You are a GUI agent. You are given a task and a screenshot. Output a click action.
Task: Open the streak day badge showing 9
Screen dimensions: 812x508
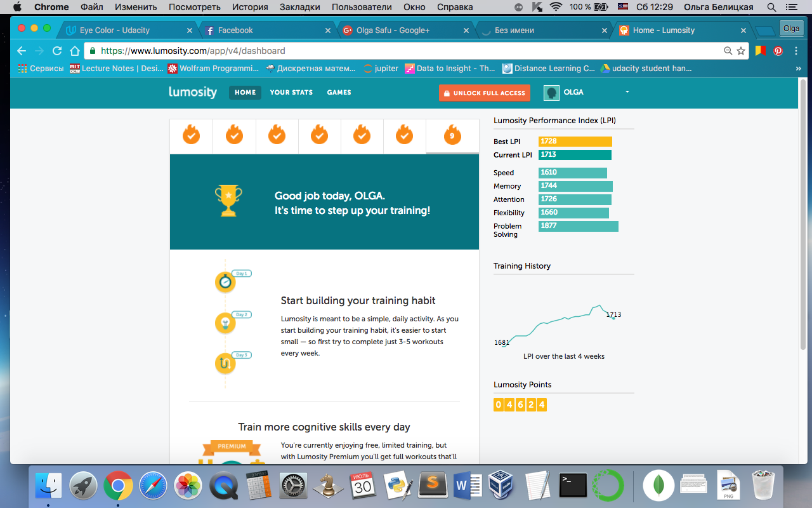coord(452,136)
